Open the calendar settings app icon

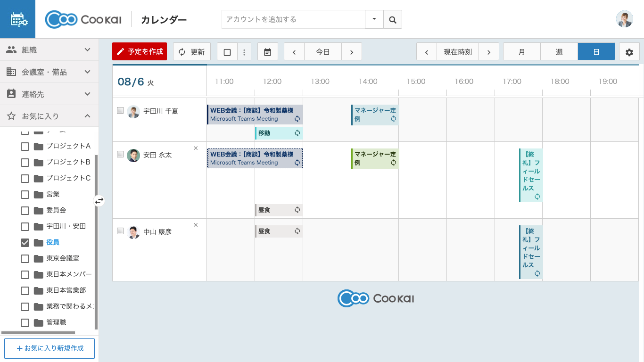tap(17, 19)
